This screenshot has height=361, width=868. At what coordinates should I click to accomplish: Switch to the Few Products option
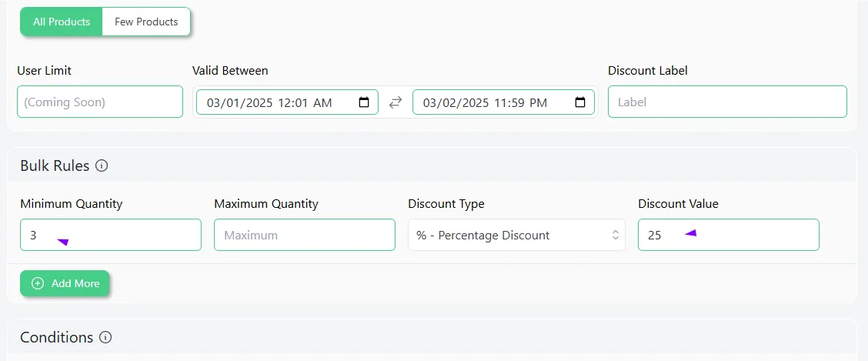(x=146, y=22)
